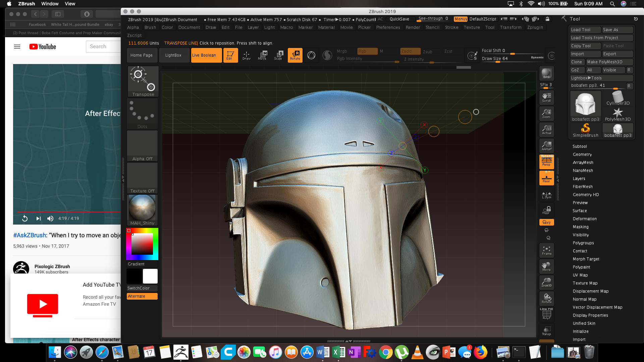Open Spotlight search in menu bar

[x=612, y=4]
